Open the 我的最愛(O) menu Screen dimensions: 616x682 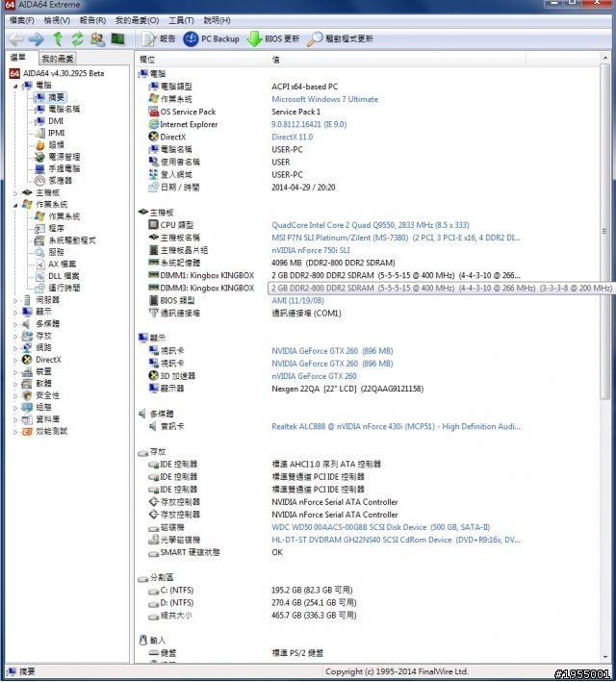[137, 20]
